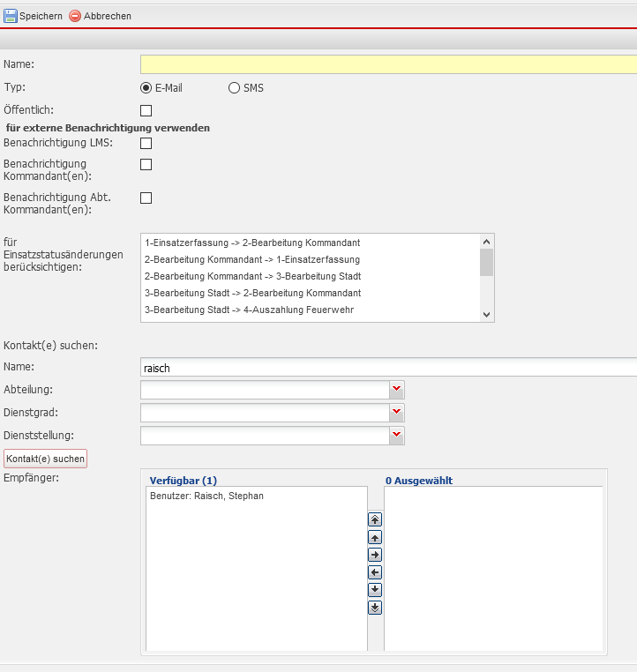The image size is (637, 672).
Task: Remove recipient with the left arrow button
Action: tap(375, 572)
